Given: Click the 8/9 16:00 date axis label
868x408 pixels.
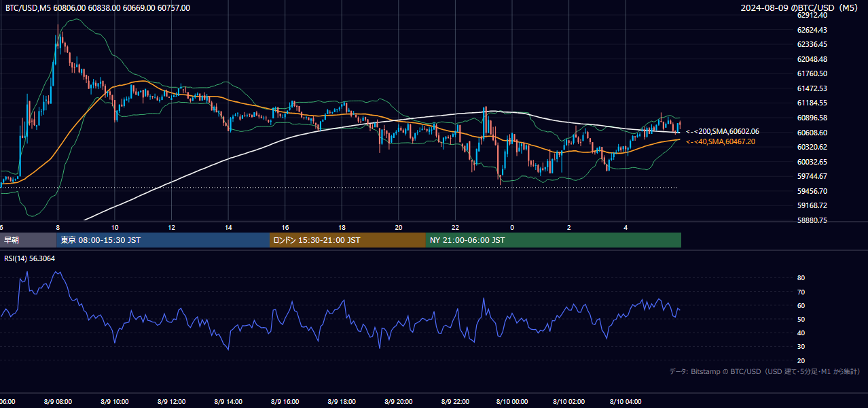Looking at the screenshot, I should pyautogui.click(x=285, y=402).
